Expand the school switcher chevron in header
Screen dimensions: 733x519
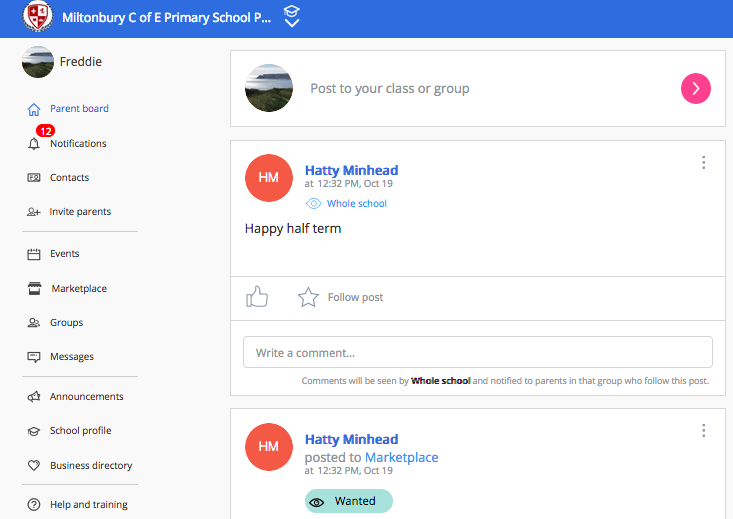[x=292, y=16]
